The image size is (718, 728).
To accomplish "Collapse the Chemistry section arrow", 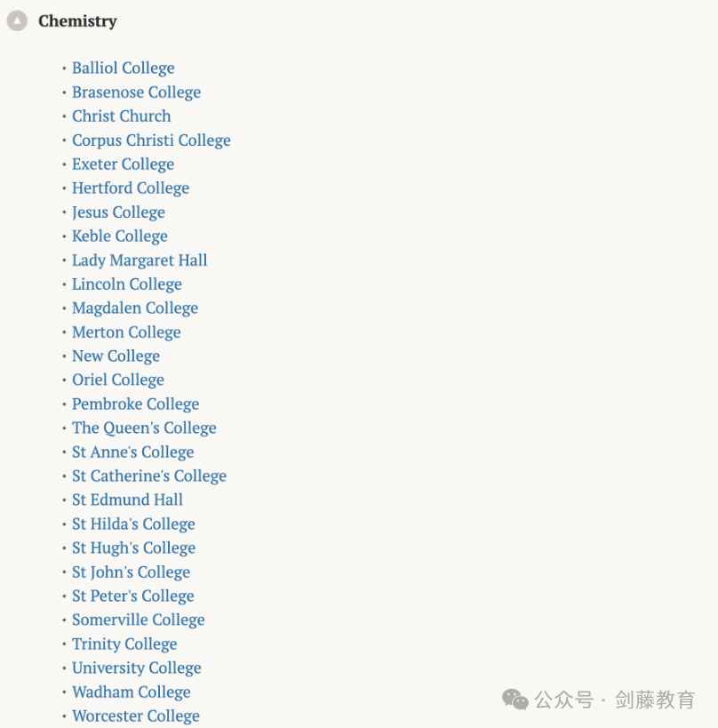I will click(x=17, y=21).
